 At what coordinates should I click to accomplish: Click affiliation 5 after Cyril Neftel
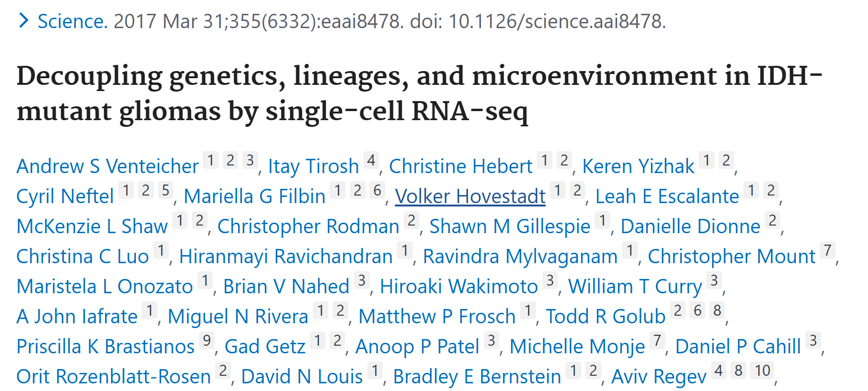tap(165, 190)
